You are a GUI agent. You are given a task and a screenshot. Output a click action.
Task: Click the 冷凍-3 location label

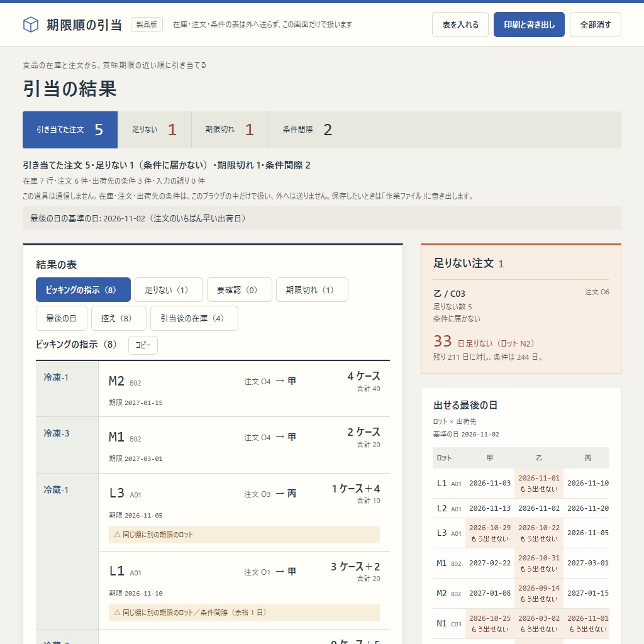(56, 433)
